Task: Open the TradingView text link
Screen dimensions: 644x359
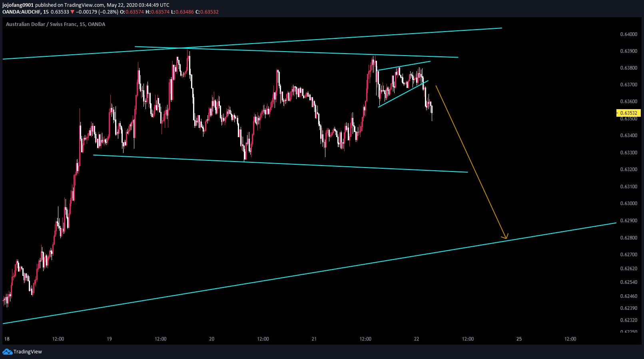Action: pyautogui.click(x=28, y=352)
